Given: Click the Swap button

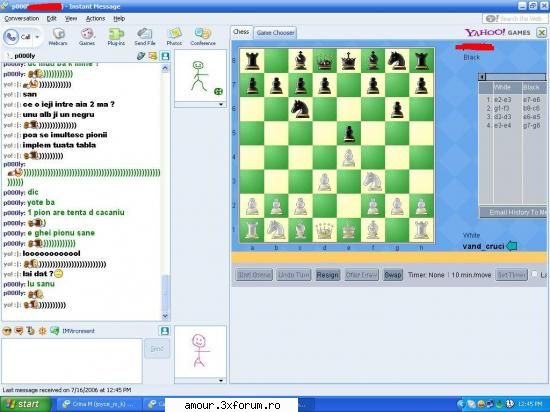Looking at the screenshot, I should pos(393,275).
